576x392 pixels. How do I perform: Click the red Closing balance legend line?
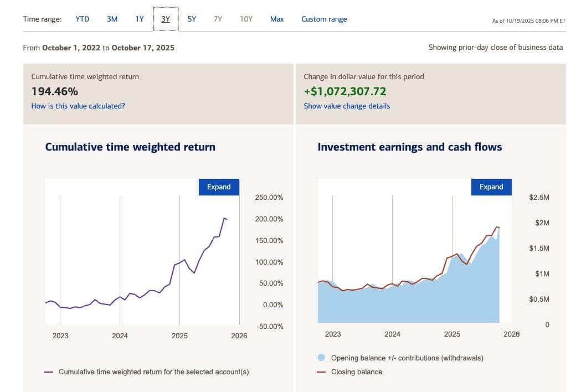(x=321, y=372)
